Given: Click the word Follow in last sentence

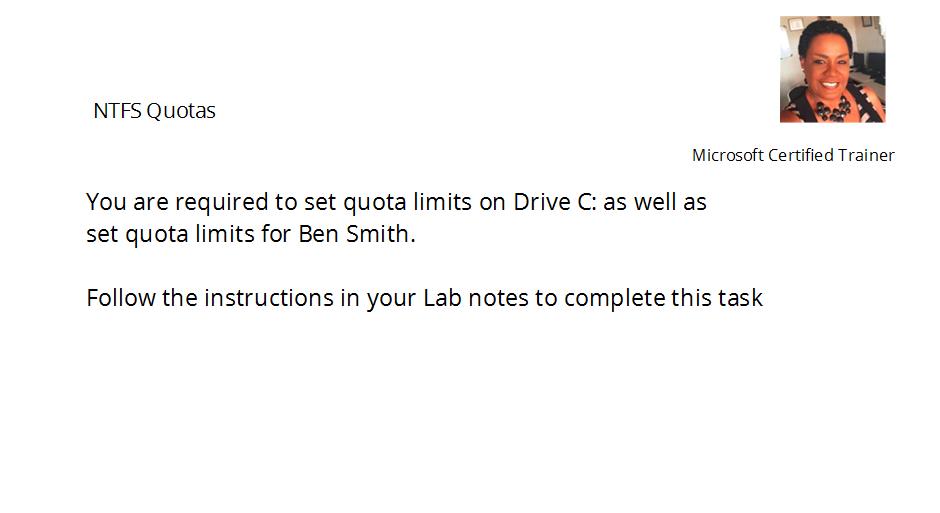Looking at the screenshot, I should [120, 298].
